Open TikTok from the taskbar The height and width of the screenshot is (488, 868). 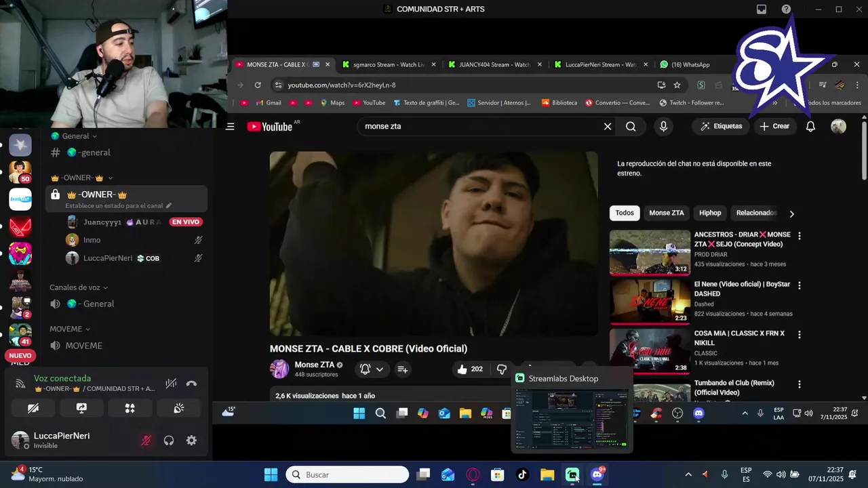523,474
